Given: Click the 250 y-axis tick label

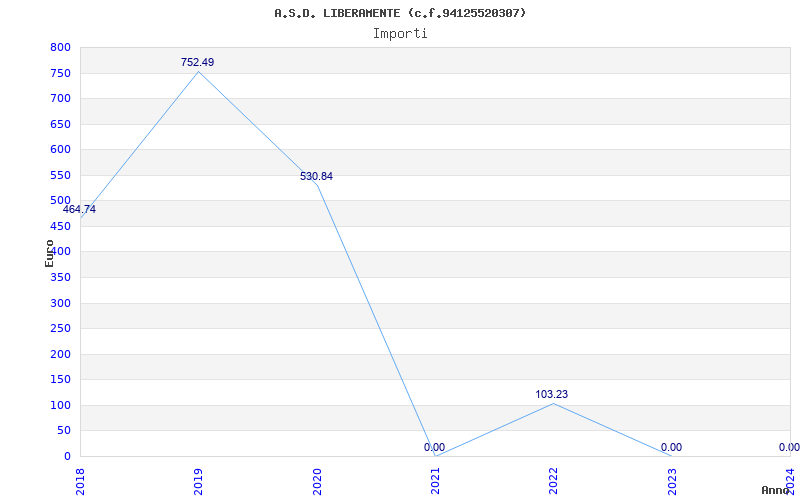Looking at the screenshot, I should pos(60,329).
